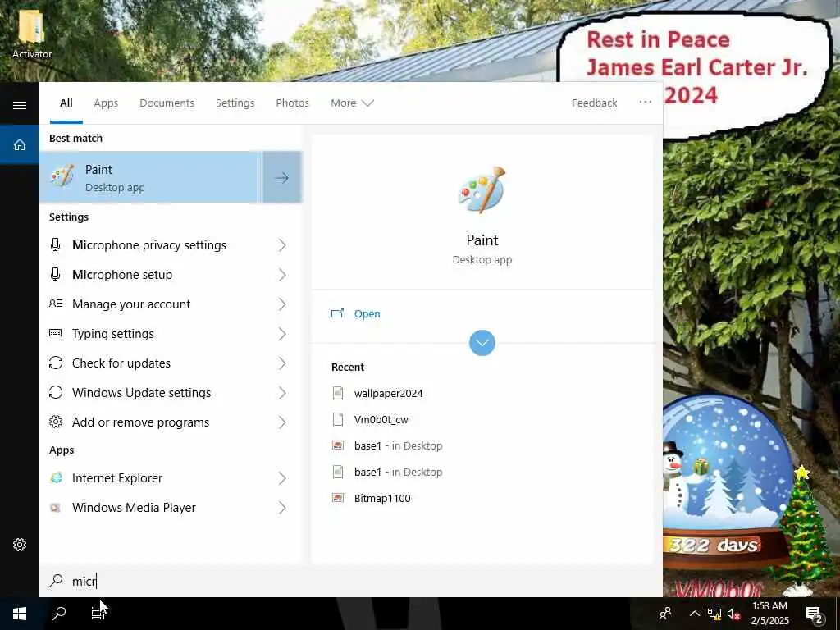
Task: Open recent file wallpaper2024
Action: point(388,393)
